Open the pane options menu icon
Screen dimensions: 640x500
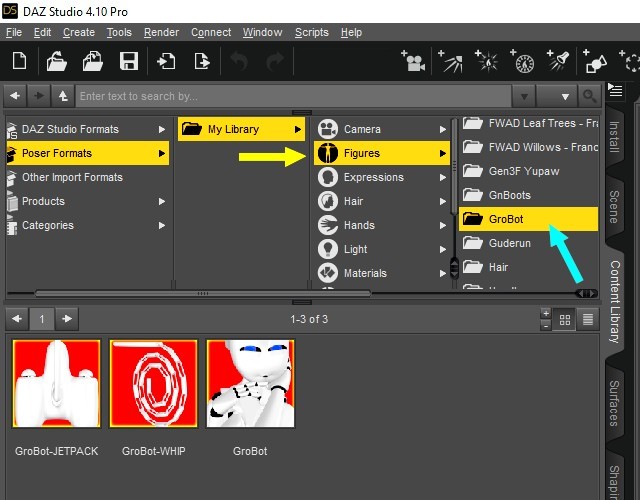(615, 90)
